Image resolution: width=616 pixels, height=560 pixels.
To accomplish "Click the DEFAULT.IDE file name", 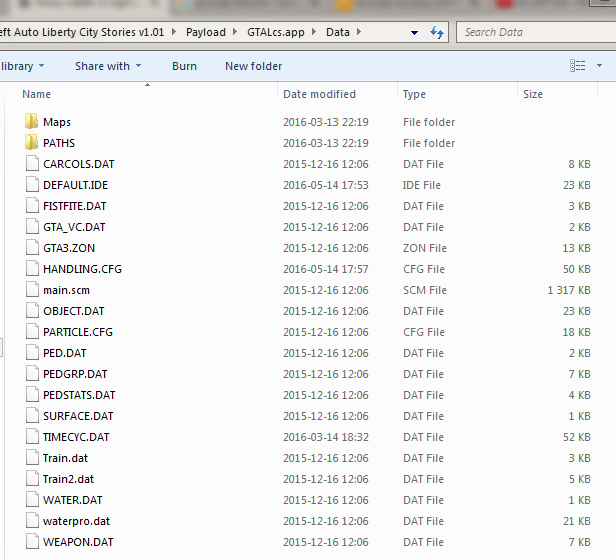I will 75,185.
